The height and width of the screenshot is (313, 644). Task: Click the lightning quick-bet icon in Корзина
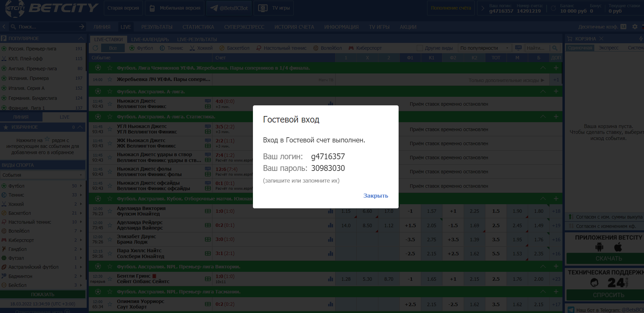tap(641, 39)
